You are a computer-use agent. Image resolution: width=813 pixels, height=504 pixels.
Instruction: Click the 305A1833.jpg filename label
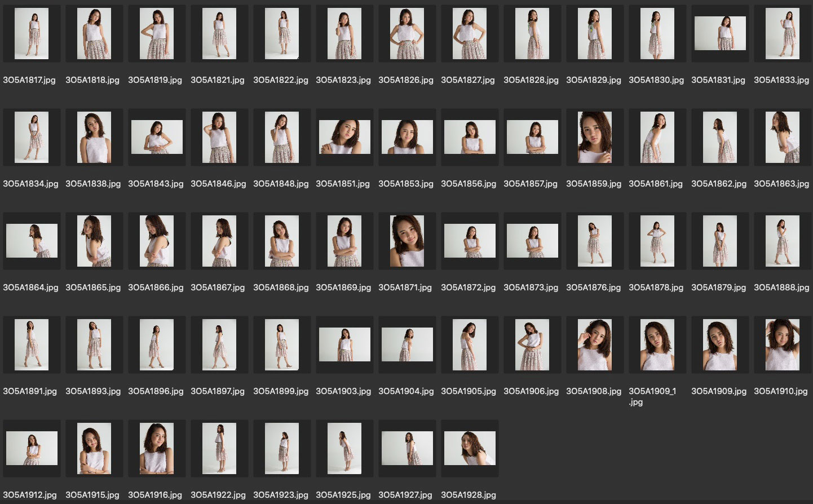coord(781,80)
